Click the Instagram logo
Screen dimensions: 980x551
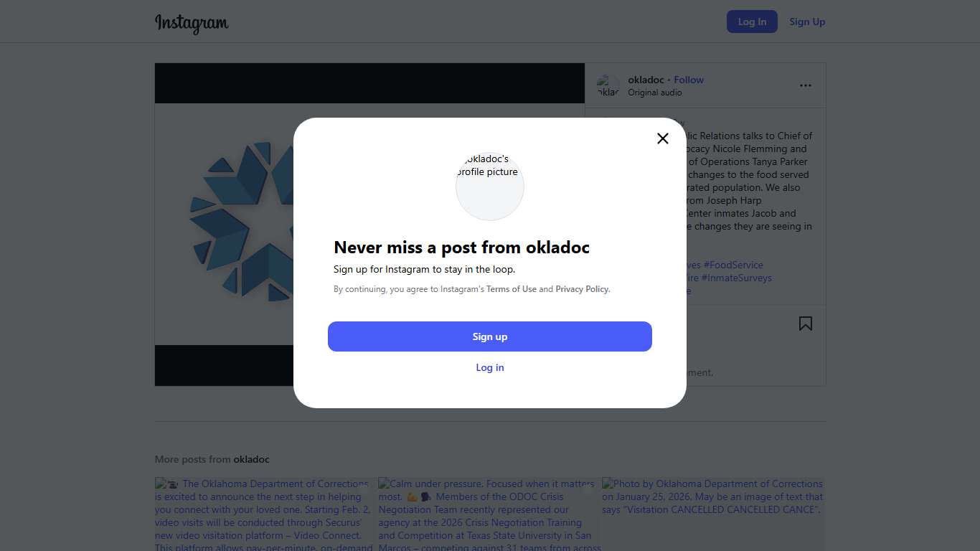[x=192, y=23]
